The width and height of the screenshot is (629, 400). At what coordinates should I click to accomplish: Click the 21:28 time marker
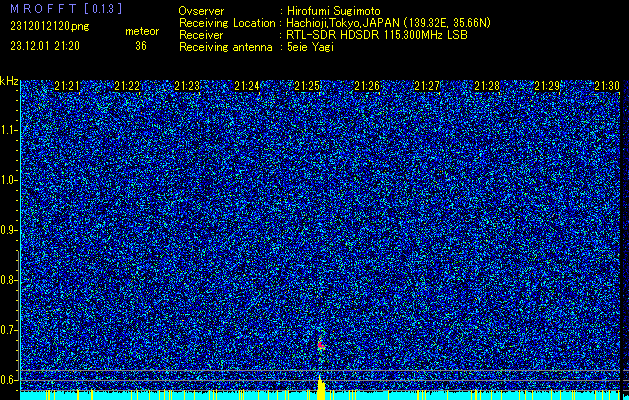487,86
